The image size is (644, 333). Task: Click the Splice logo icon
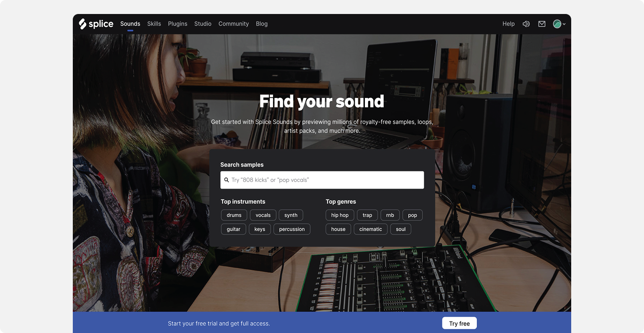(83, 23)
